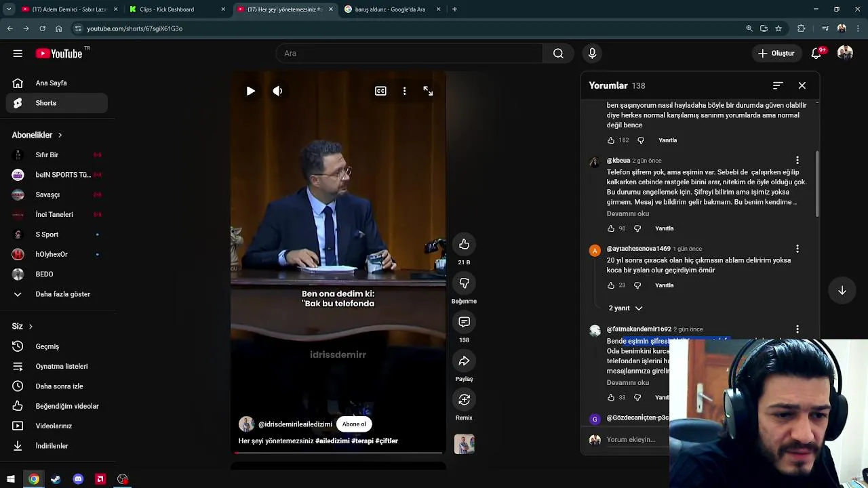The image size is (868, 488).
Task: Like the comment with 182 likes
Action: [611, 140]
